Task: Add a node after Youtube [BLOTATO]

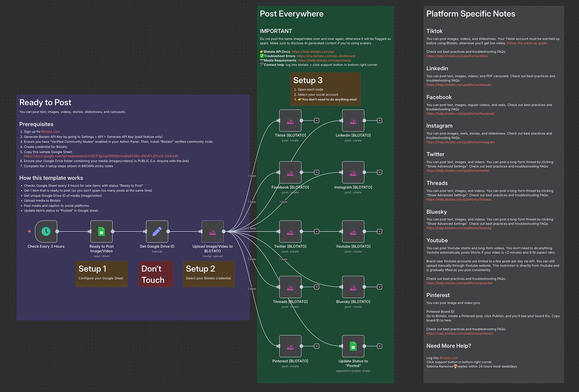Action: (x=379, y=231)
